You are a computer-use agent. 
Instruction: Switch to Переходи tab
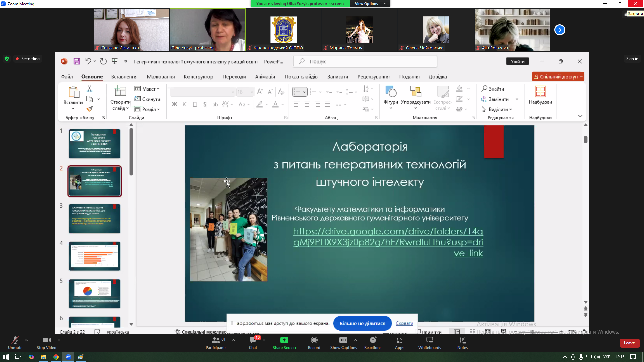pyautogui.click(x=234, y=77)
